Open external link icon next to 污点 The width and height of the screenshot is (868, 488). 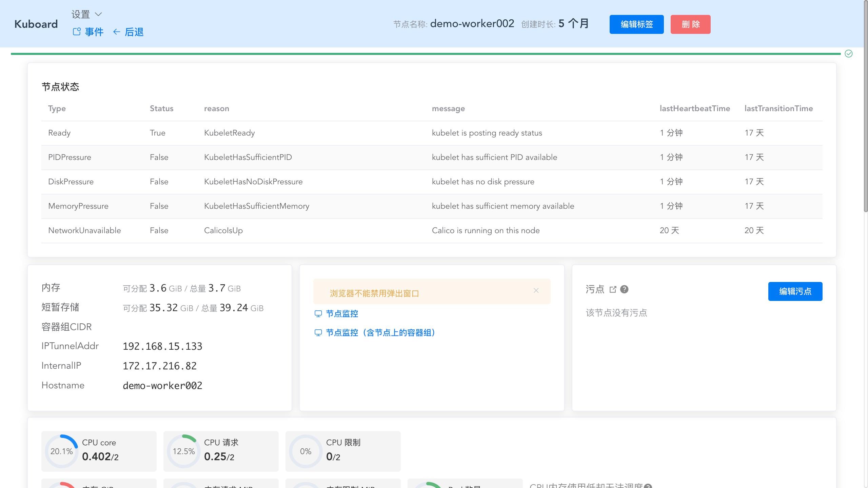tap(613, 289)
